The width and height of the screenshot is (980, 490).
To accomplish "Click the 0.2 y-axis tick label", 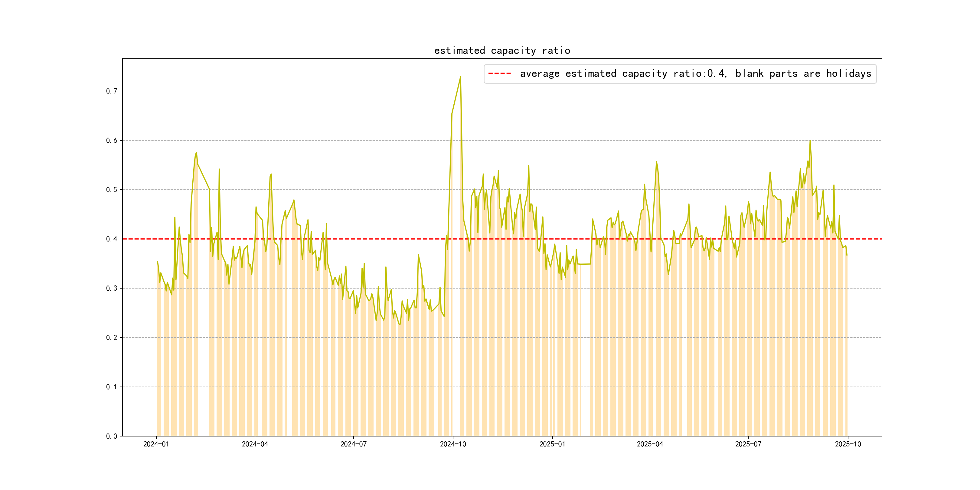I will (x=112, y=338).
